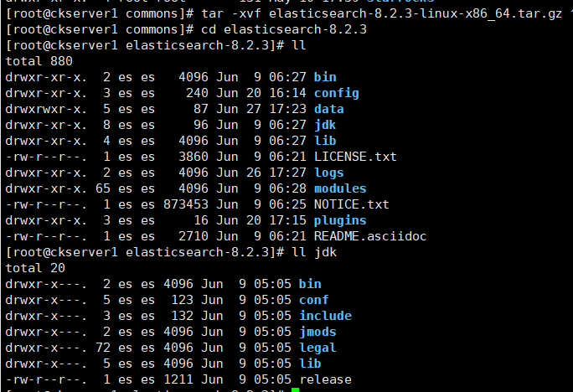This screenshot has width=573, height=392.
Task: Select the 'logs' directory name
Action: (x=329, y=173)
